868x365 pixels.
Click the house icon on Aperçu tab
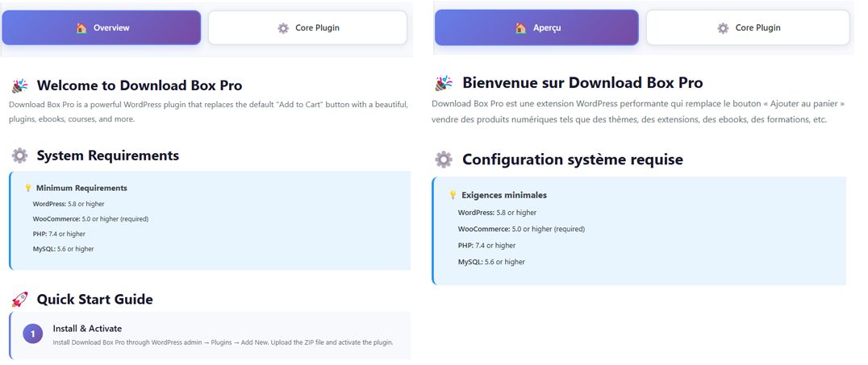coord(520,28)
